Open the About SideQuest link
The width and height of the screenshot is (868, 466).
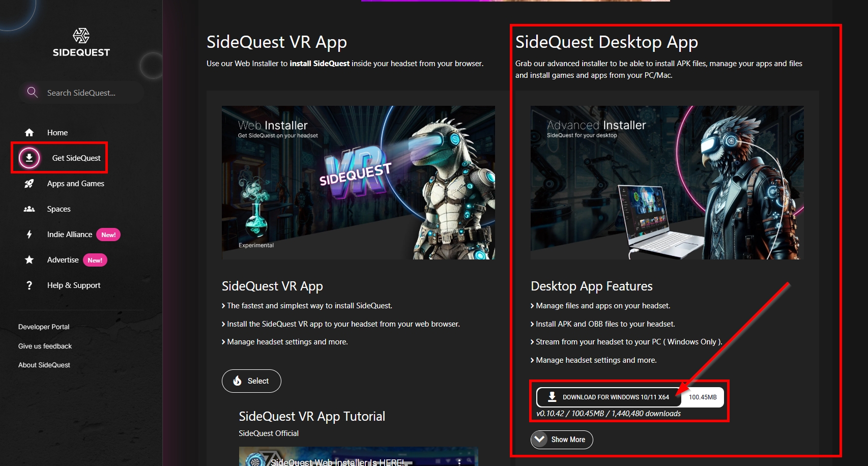(x=44, y=365)
